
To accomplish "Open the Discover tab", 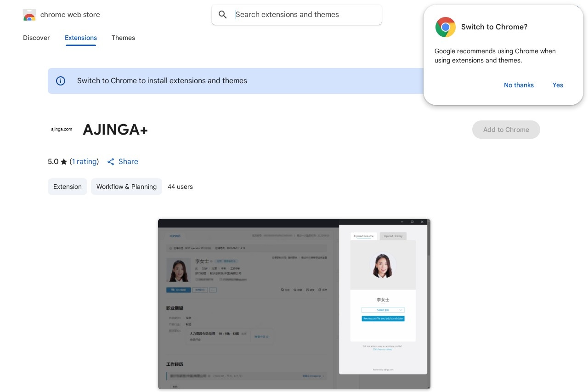I will [36, 38].
